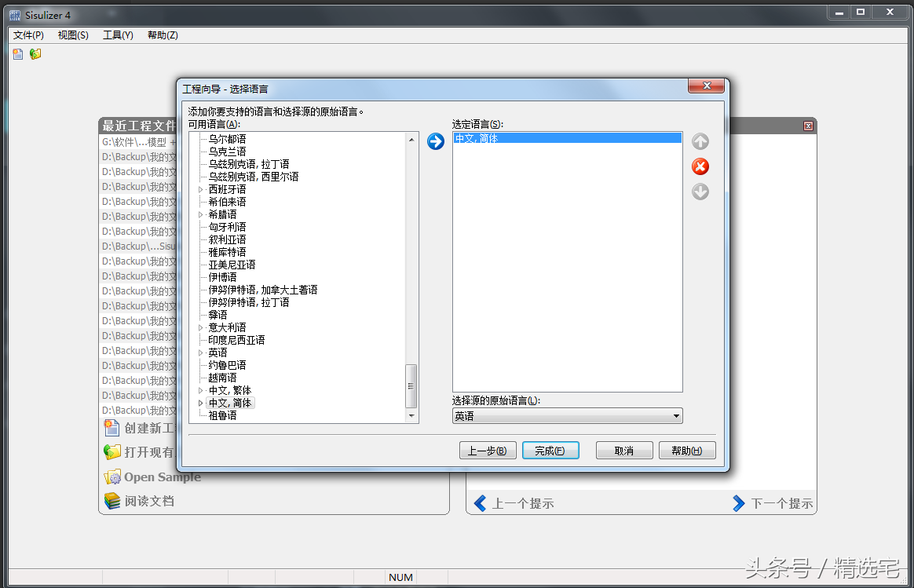Select 伊博语 in available languages
Screen dimensions: 914x588
223,277
